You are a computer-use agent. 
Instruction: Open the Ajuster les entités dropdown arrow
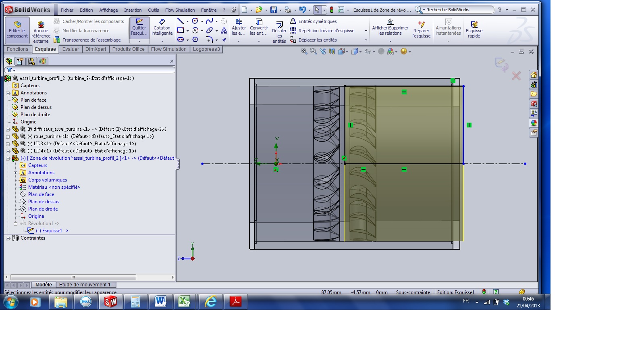tap(239, 41)
